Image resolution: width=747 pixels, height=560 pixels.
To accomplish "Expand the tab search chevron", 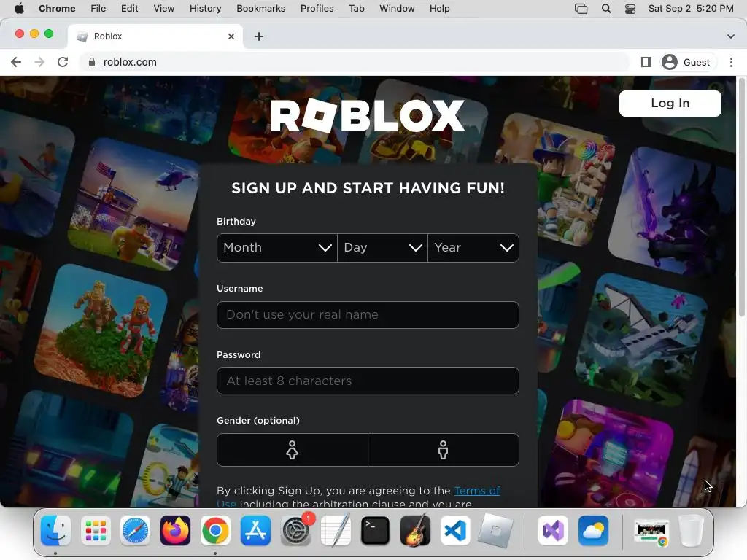I will 731,36.
